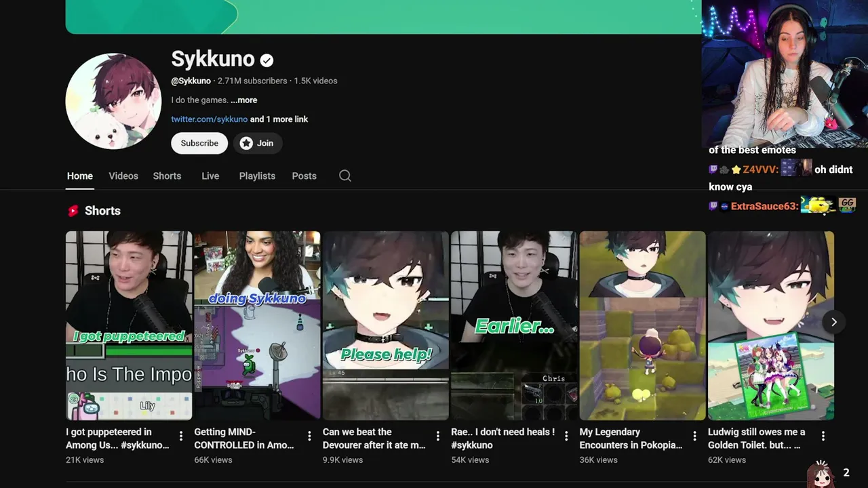868x488 pixels.
Task: Click the yellow emote in ExtraSauce63's message
Action: tap(817, 205)
